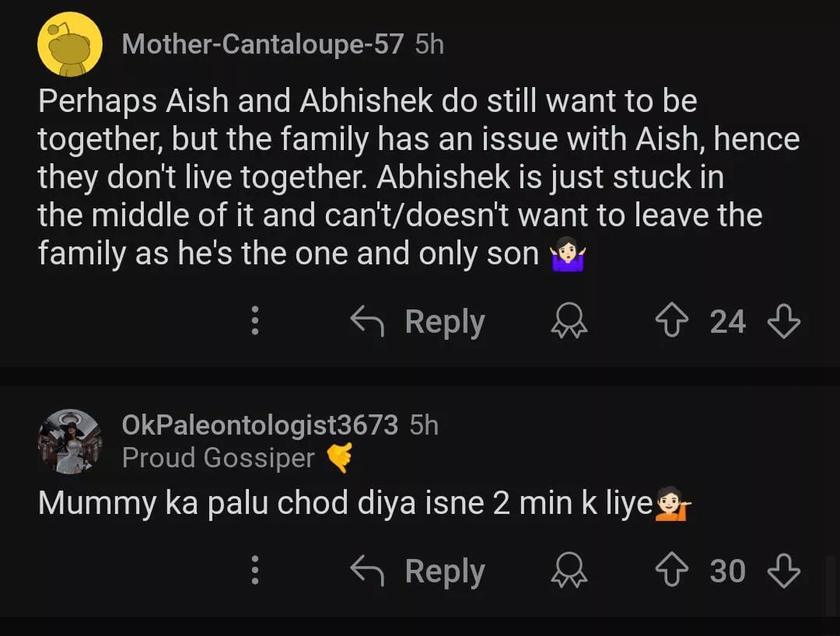Viewport: 840px width, 636px height.
Task: Downvote Mother-Cantaloupe-57's comment
Action: tap(783, 322)
